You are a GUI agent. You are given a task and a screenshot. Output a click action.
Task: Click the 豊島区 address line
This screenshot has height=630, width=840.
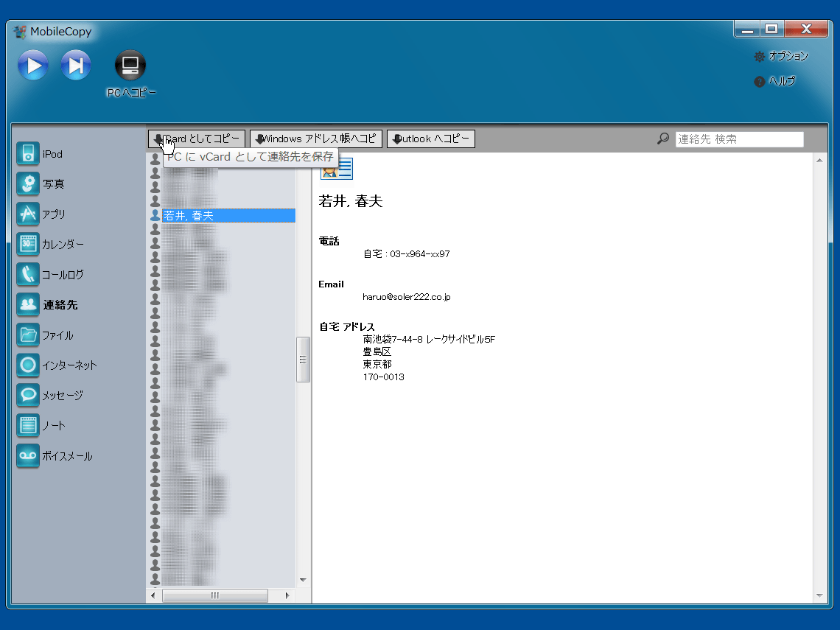(x=377, y=352)
